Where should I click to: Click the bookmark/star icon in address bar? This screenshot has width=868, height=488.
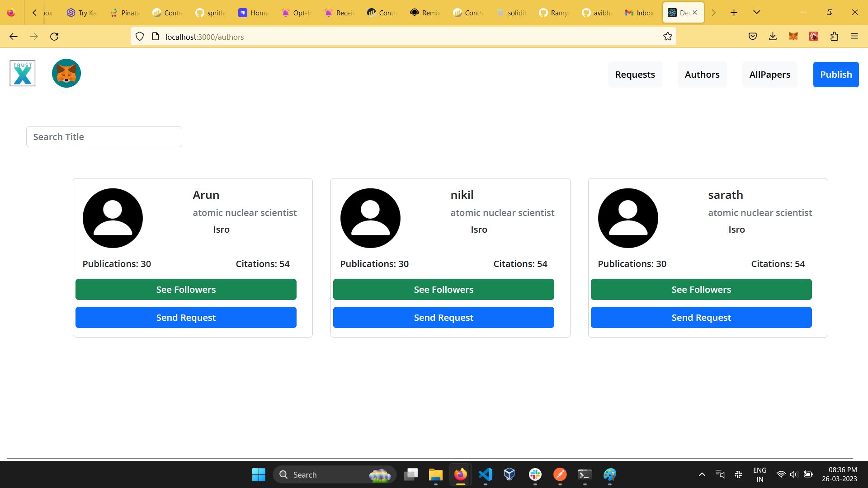point(668,36)
